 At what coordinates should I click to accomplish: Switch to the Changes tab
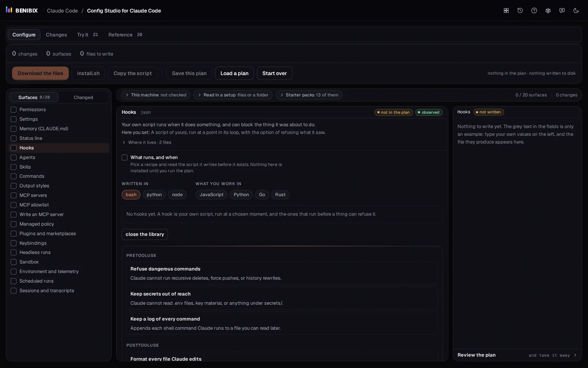tap(56, 35)
